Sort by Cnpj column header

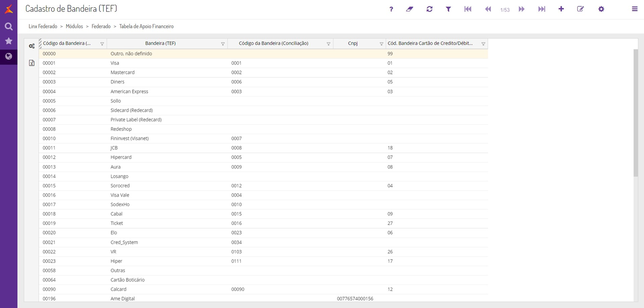(x=353, y=43)
